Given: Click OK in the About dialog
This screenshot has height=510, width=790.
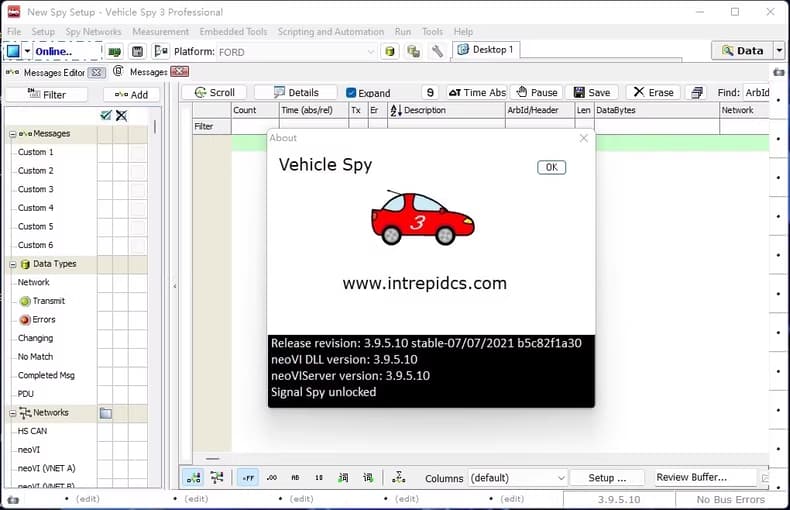Looking at the screenshot, I should click(551, 167).
